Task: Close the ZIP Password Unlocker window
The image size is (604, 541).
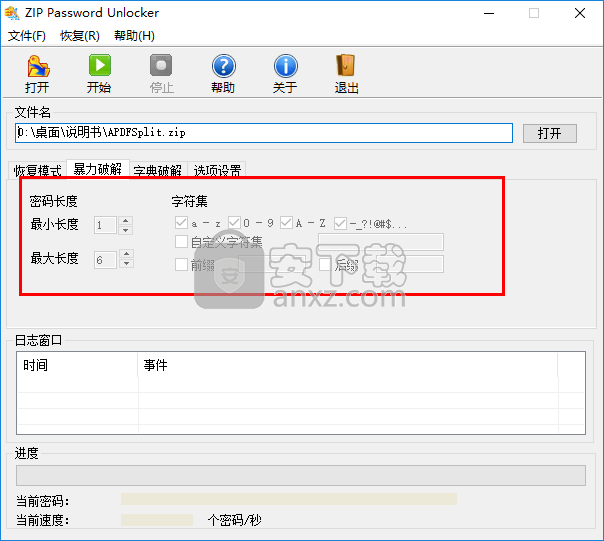Action: click(580, 13)
